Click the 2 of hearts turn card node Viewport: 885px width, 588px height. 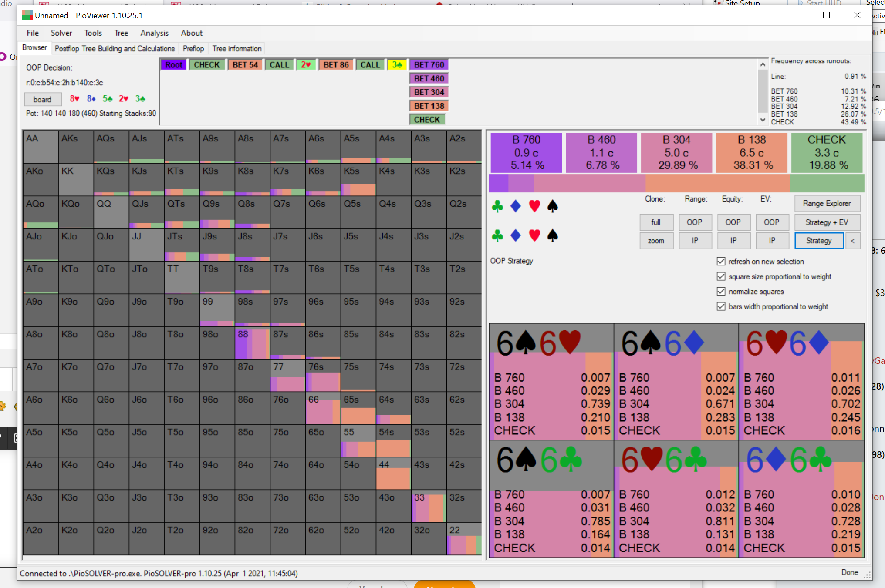(x=306, y=65)
